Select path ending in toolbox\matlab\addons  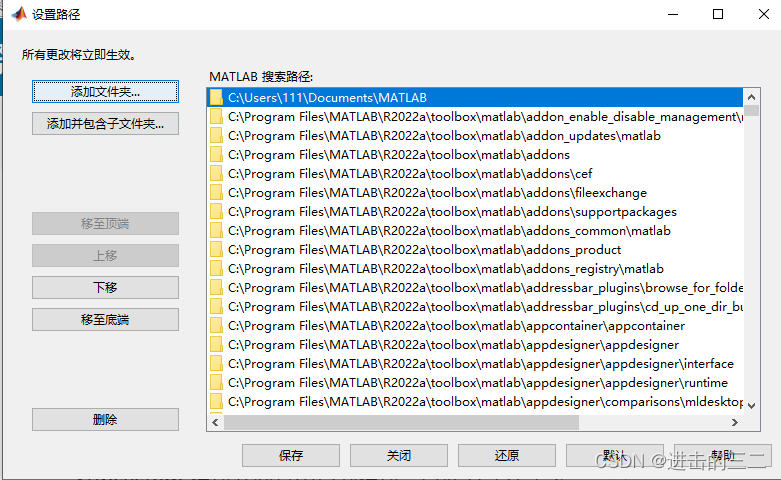(x=475, y=154)
